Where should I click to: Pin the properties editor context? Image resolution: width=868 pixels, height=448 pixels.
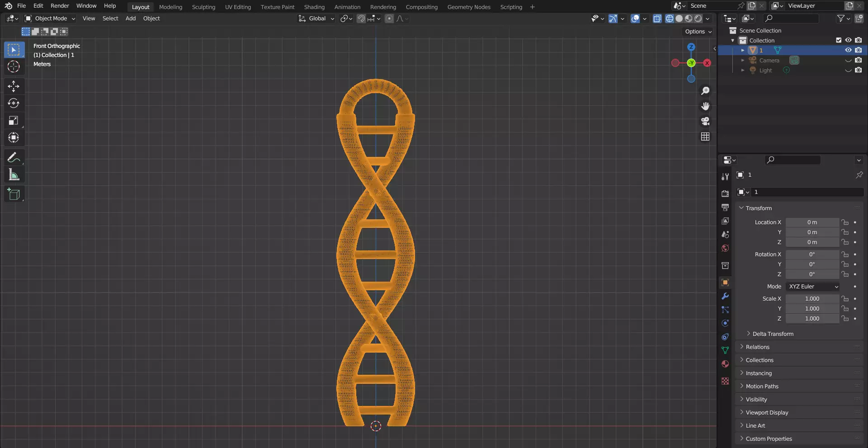859,174
